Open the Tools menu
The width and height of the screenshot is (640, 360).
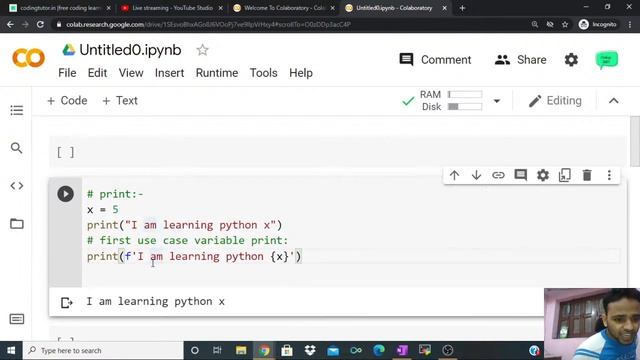[x=264, y=73]
